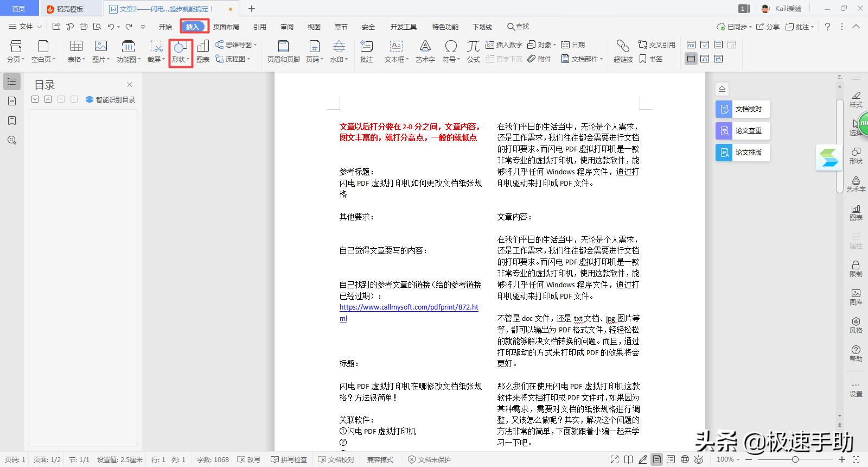Open print preview from quick toolbar
868x467 pixels.
point(97,26)
